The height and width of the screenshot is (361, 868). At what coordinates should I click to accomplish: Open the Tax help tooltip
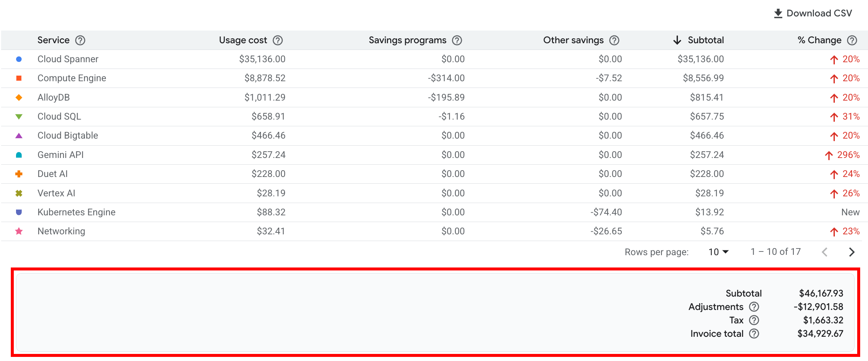click(754, 320)
